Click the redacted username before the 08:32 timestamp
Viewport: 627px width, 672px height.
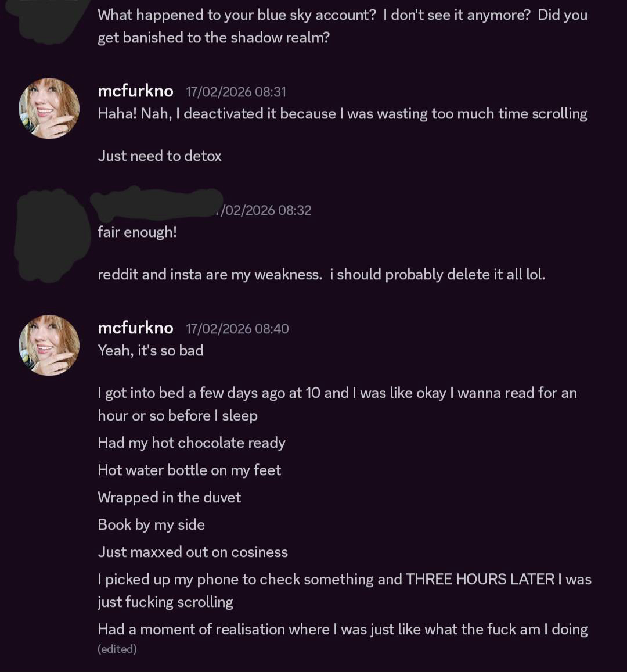click(156, 204)
